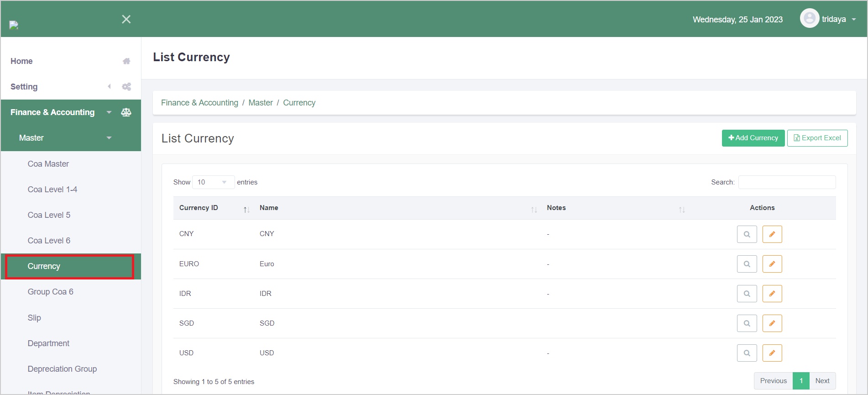
Task: Click the Export Excel button
Action: 817,138
